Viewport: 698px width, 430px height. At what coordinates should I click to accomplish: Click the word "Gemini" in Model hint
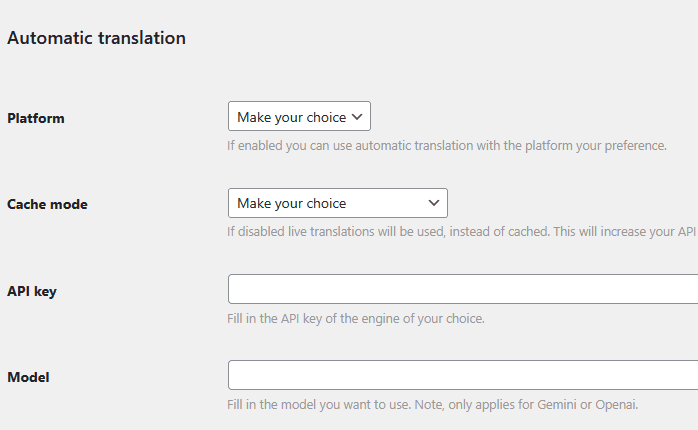pos(556,405)
